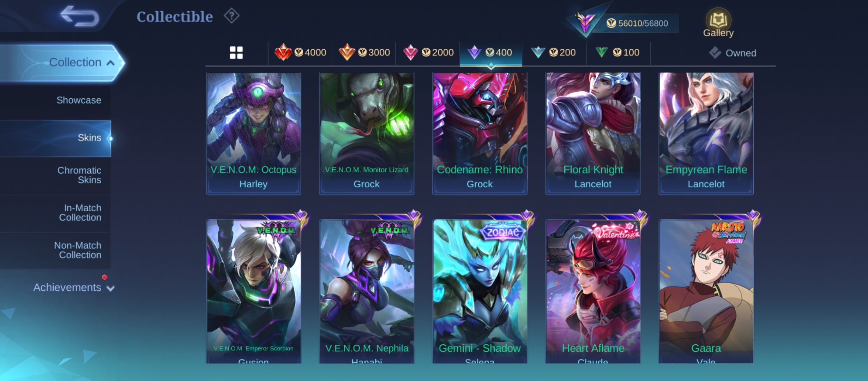Open the Codename: Rhino Grock skin card
This screenshot has width=868, height=381.
480,134
